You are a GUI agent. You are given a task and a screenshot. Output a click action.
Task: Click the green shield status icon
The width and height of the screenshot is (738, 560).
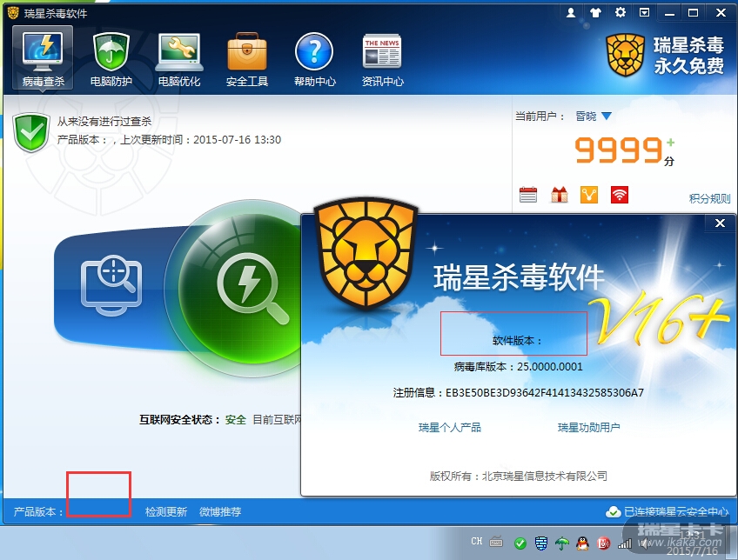coord(31,132)
